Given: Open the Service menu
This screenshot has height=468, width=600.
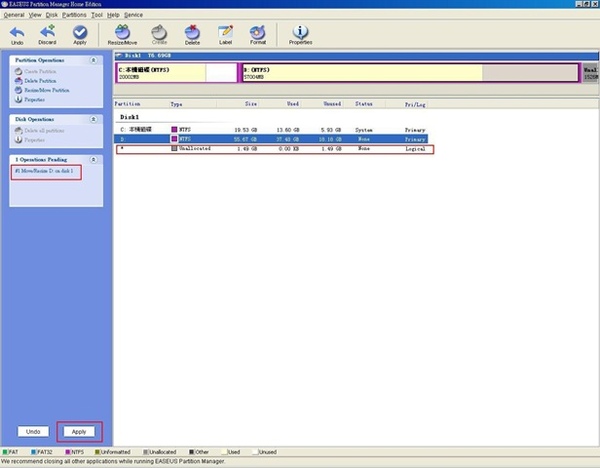Looking at the screenshot, I should 134,15.
